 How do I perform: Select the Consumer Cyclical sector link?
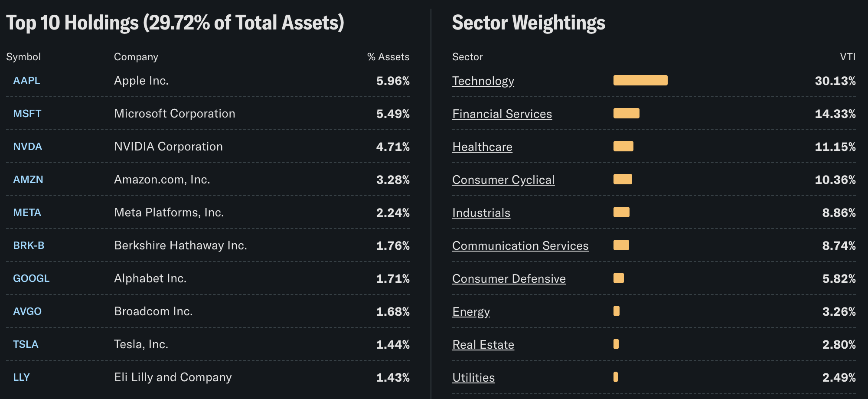pyautogui.click(x=503, y=180)
